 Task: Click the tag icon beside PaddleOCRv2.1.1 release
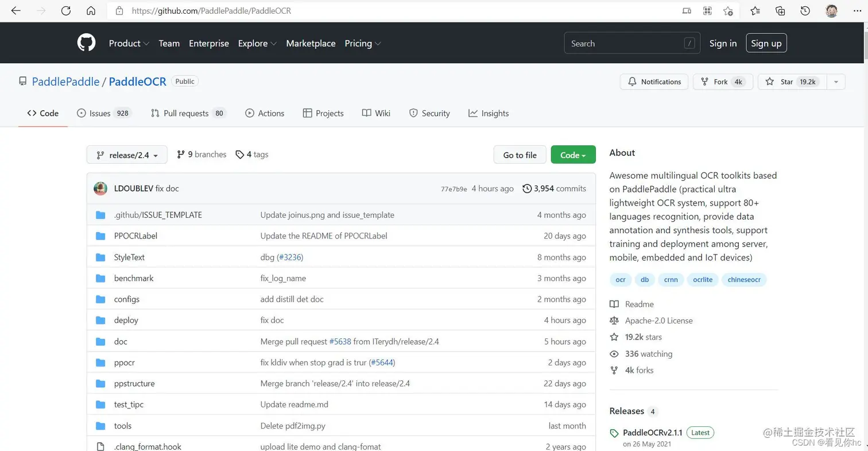(614, 433)
